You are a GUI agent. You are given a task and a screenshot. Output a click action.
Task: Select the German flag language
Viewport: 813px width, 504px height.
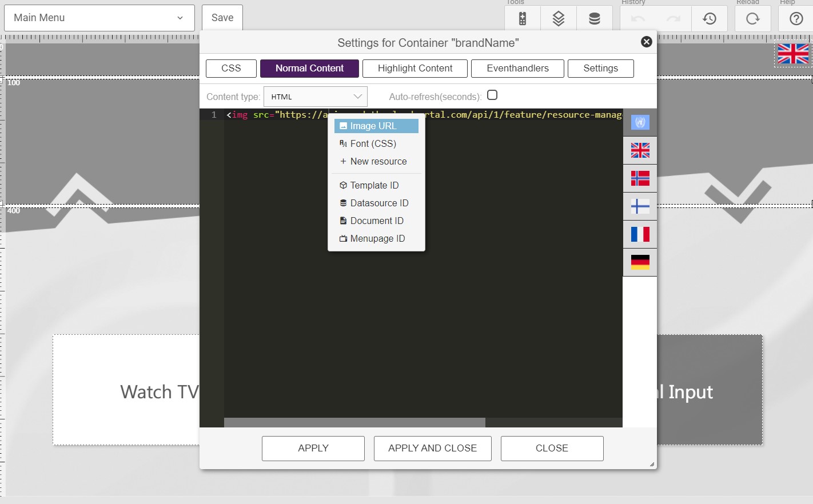coord(640,262)
